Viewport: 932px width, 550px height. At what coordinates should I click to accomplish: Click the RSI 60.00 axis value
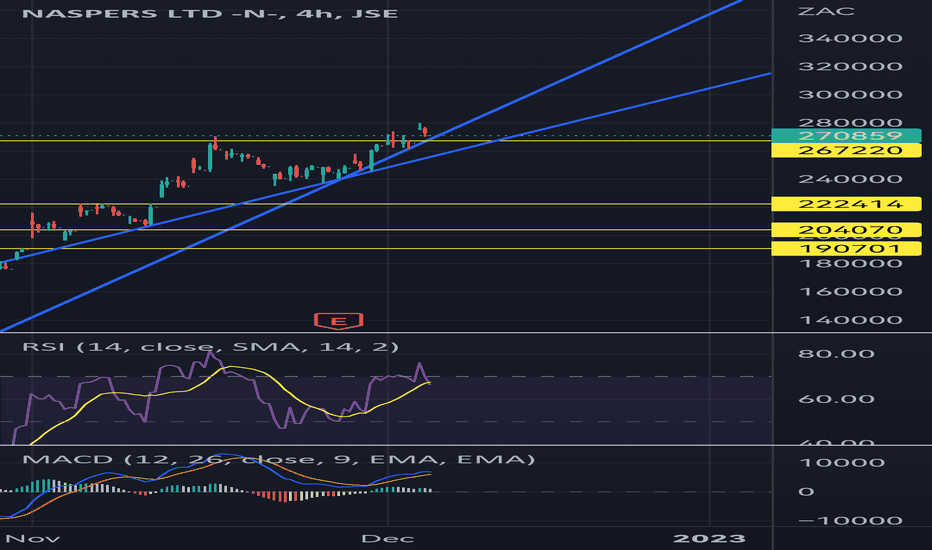point(836,398)
